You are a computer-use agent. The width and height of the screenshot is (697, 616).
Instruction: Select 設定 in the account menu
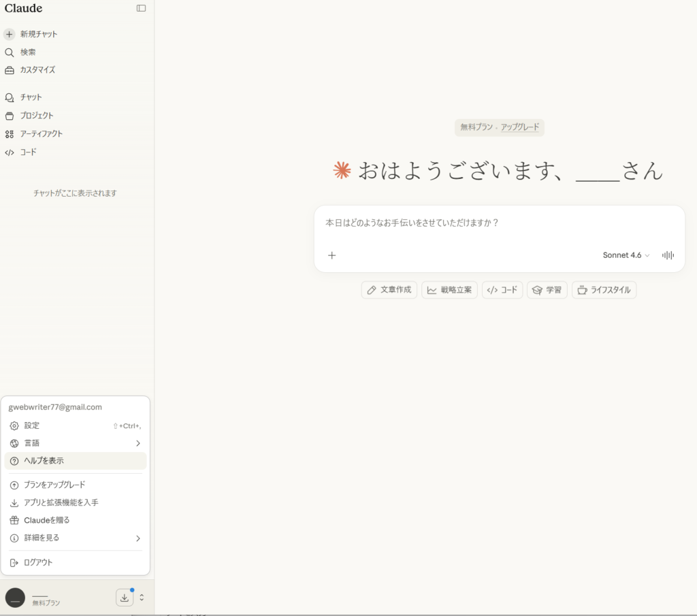[x=32, y=425]
